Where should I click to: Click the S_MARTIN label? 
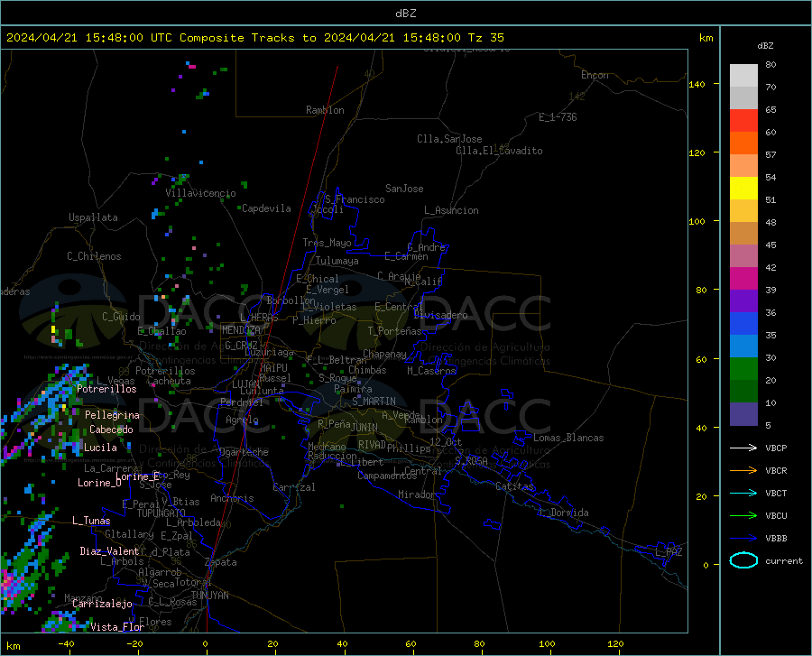coord(374,402)
